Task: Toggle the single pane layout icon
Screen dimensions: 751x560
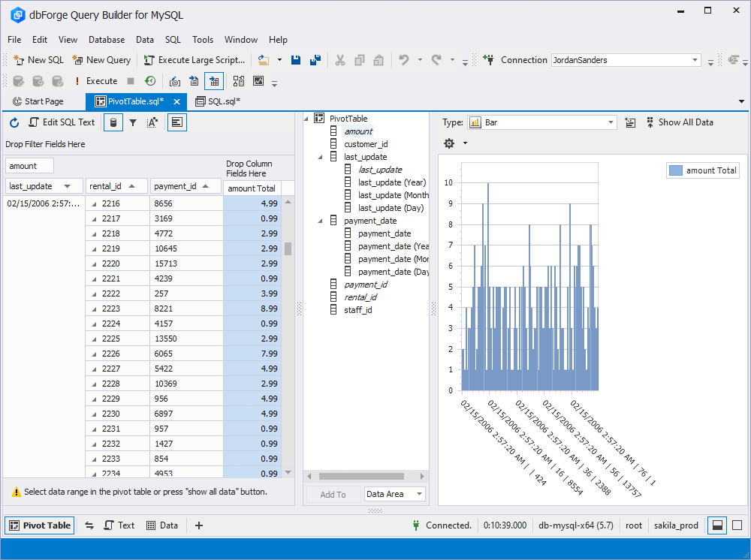Action: tap(737, 525)
